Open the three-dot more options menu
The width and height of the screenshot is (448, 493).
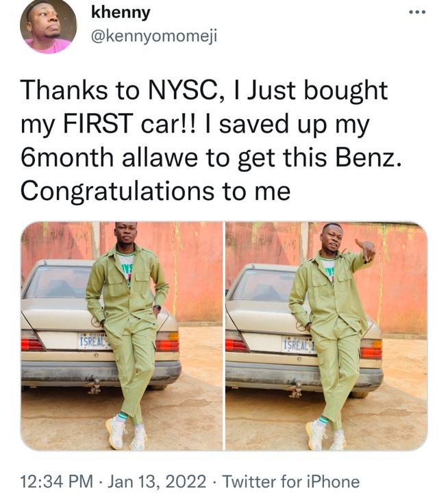417,13
